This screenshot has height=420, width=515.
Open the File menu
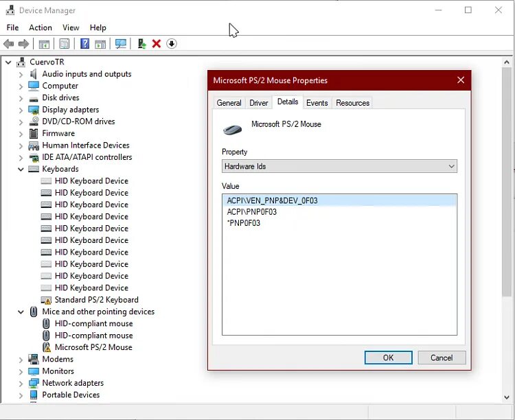click(12, 27)
